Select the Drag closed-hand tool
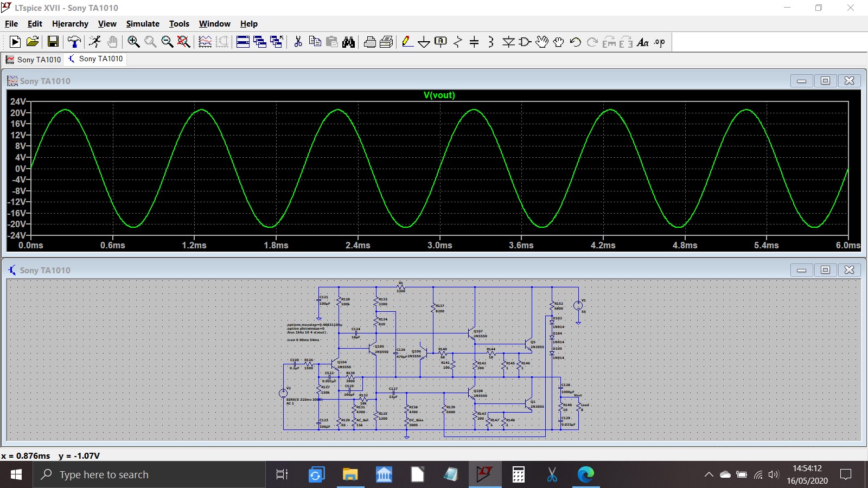 [559, 42]
